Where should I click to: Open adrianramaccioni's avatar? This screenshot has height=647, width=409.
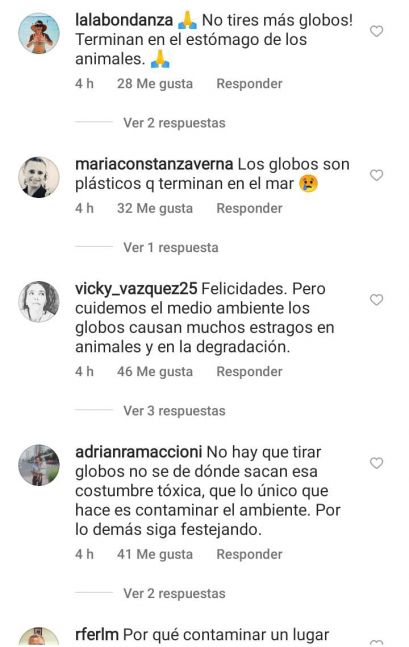point(39,465)
